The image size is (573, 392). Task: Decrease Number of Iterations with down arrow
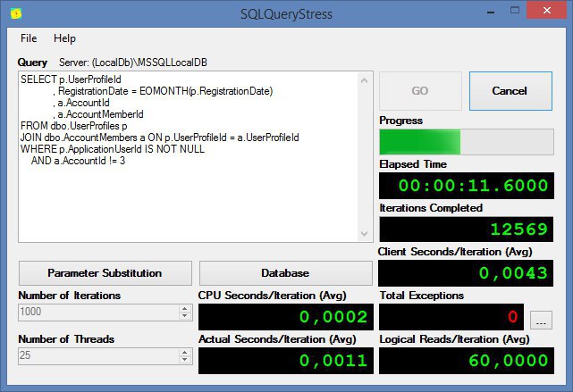click(184, 317)
